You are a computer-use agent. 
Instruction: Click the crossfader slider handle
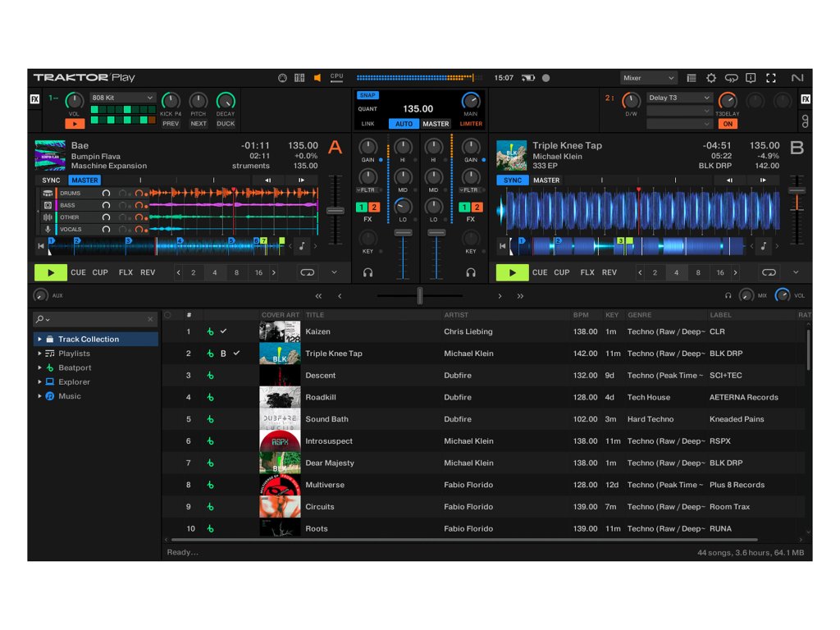tap(420, 296)
